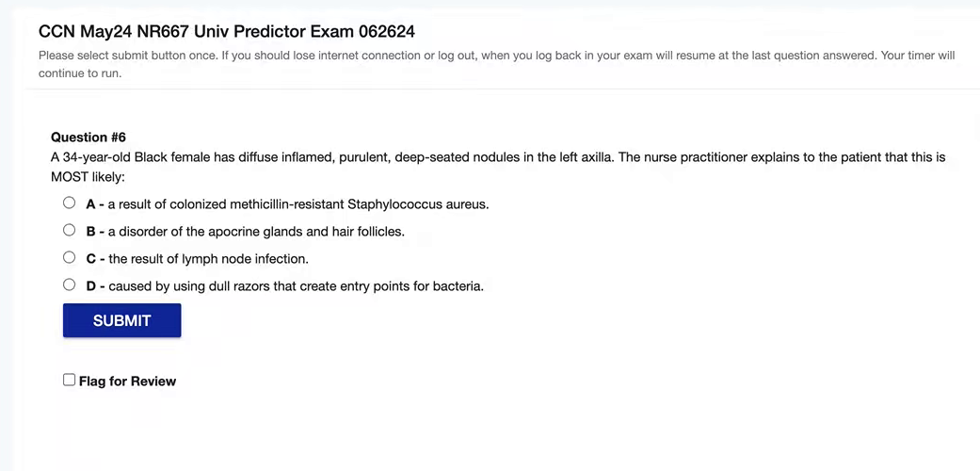Click the lymph node infection answer text
980x471 pixels.
tap(208, 259)
